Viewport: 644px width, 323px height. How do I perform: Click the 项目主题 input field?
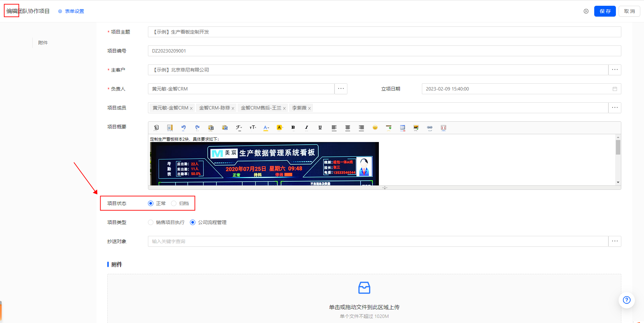[x=385, y=32]
